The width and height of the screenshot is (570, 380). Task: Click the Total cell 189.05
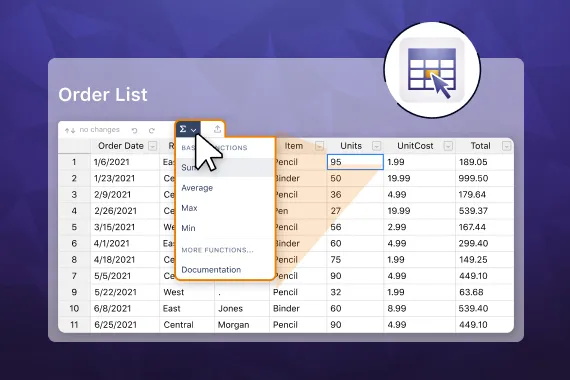tap(485, 162)
